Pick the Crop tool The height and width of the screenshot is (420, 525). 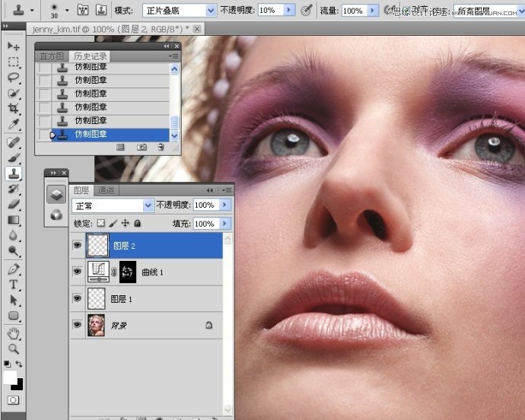13,109
